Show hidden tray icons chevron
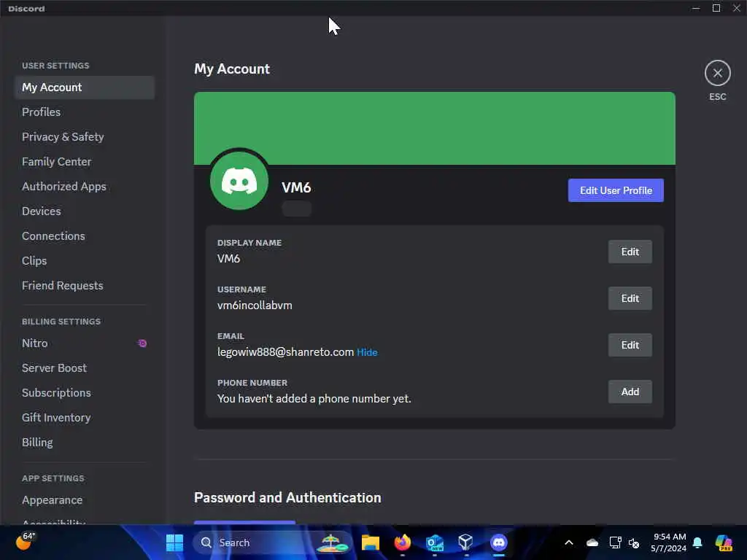This screenshot has height=560, width=747. click(569, 542)
